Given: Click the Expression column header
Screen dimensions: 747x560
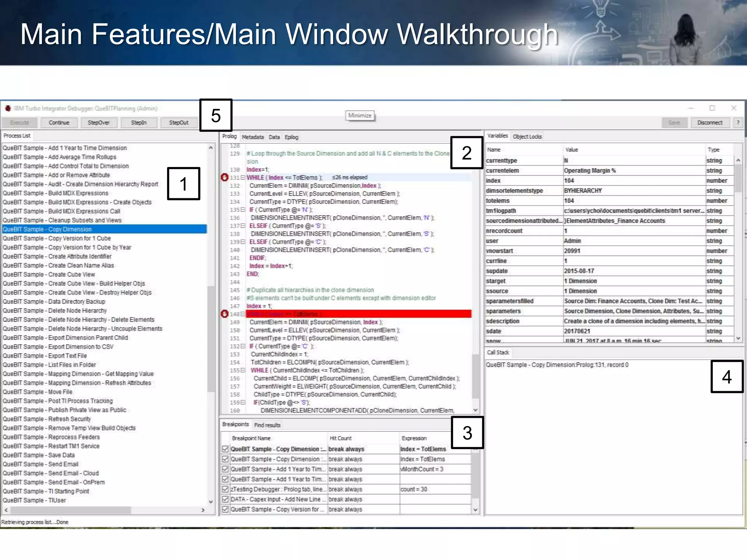Looking at the screenshot, I should click(414, 438).
